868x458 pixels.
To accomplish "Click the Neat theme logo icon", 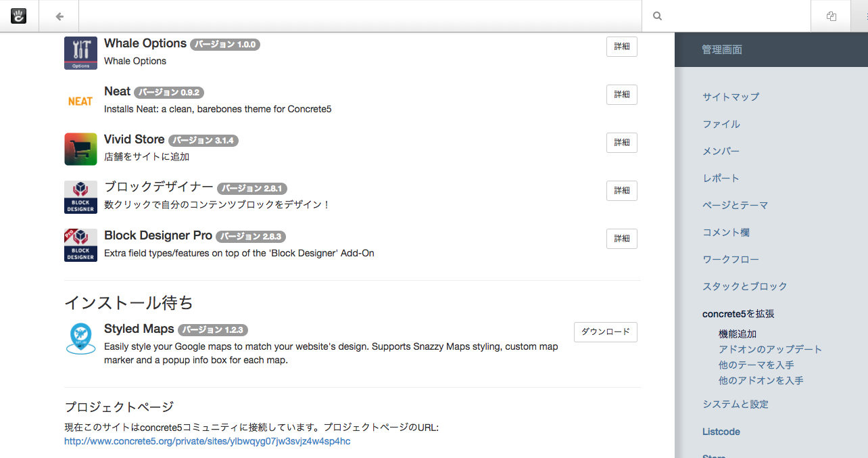I will [80, 101].
